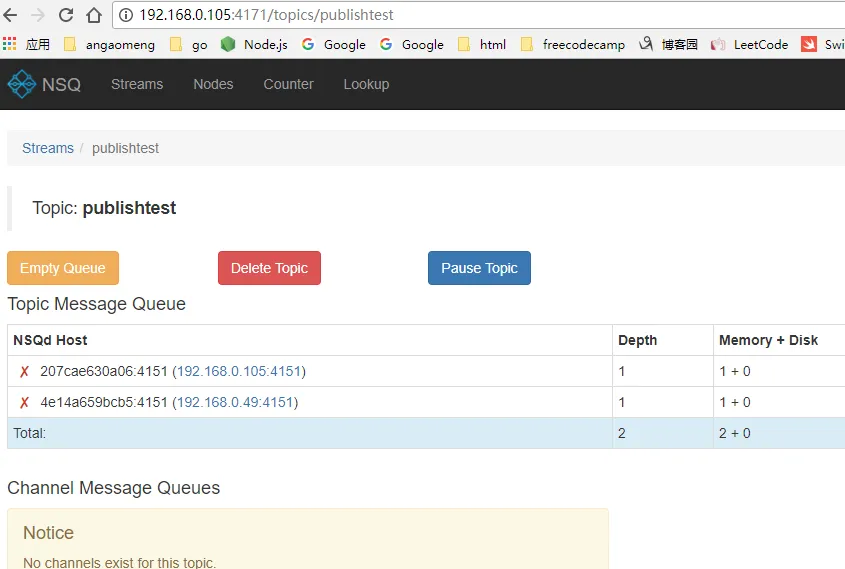Pause the topic with Pause Topic

coord(479,268)
